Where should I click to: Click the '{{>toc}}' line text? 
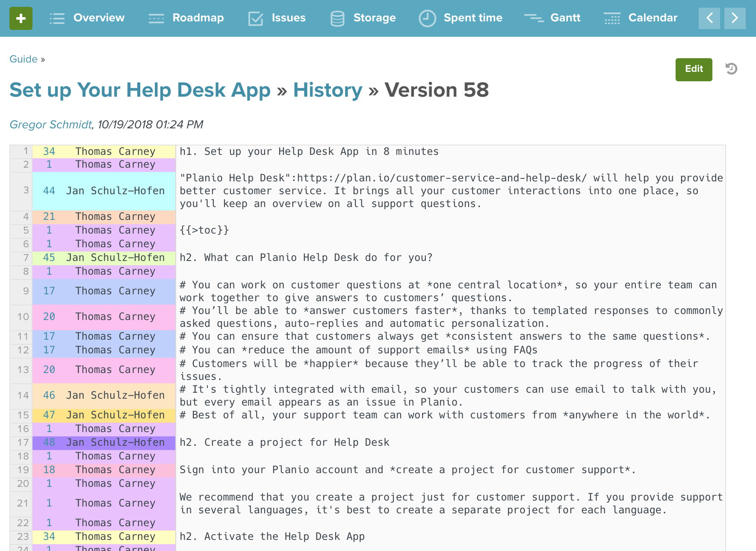point(204,230)
